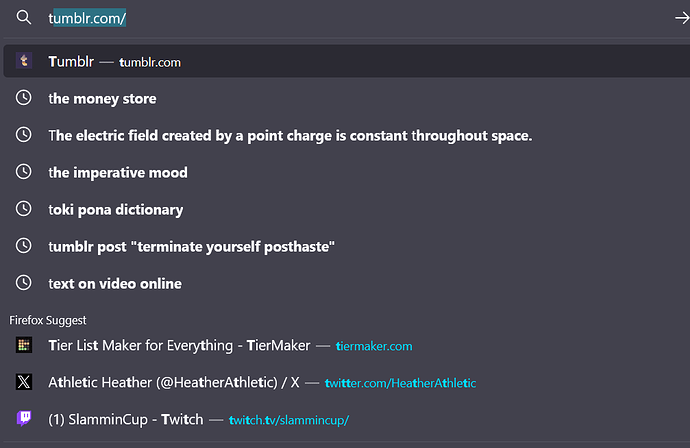Click the TierMaker favicon icon
The height and width of the screenshot is (448, 690).
click(x=24, y=345)
